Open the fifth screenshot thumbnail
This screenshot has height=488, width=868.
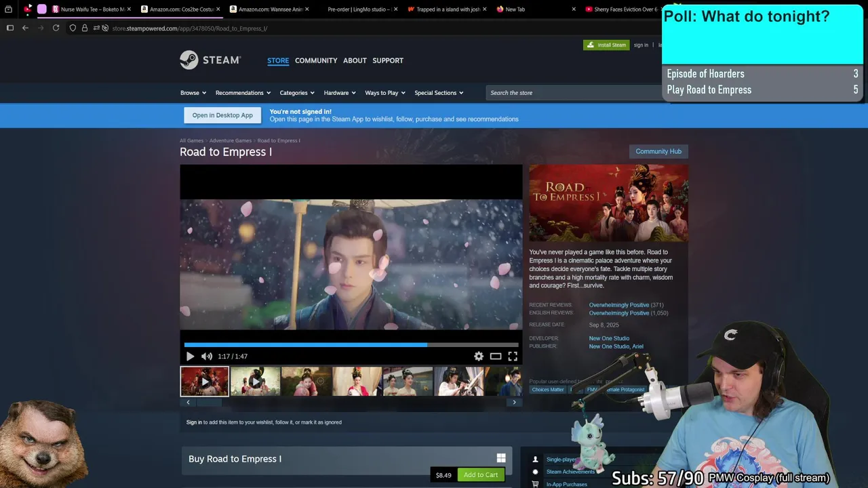408,381
